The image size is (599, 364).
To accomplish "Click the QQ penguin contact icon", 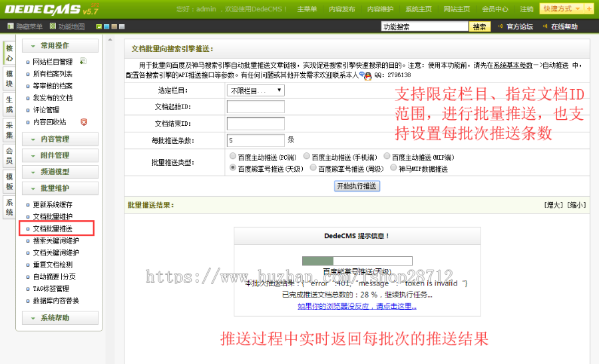I will coord(368,76).
